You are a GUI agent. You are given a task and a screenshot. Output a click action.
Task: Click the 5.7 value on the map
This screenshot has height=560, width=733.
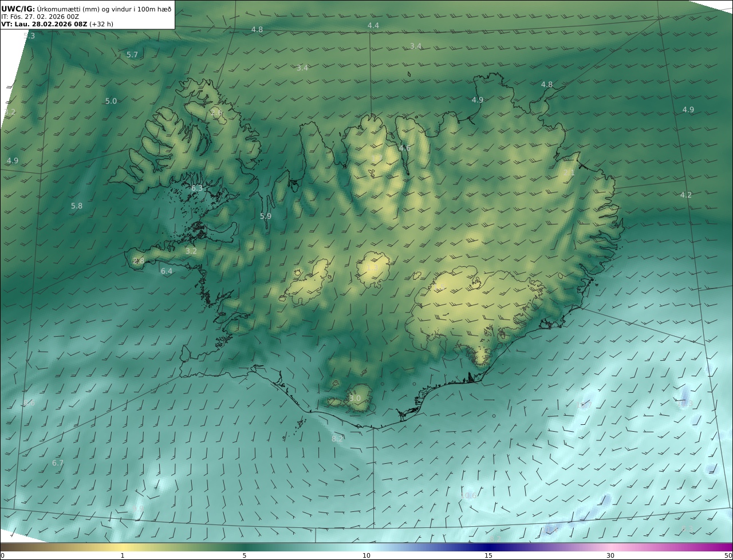(132, 55)
